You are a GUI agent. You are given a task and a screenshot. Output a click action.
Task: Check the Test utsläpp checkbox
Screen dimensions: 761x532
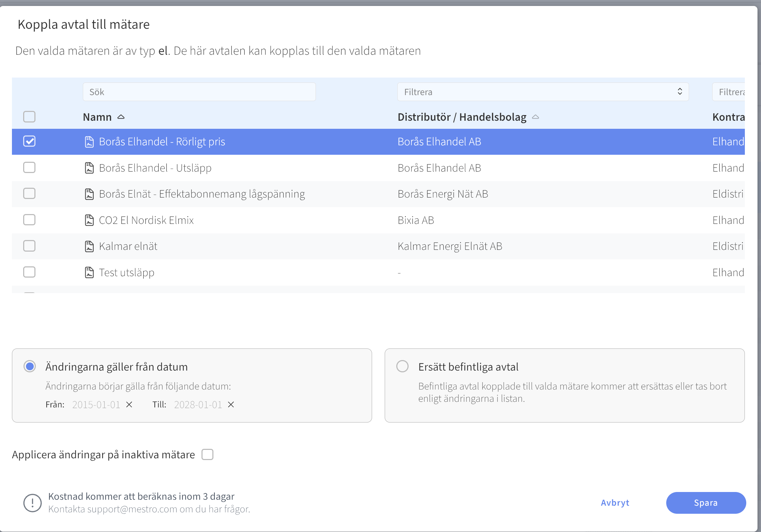(x=29, y=272)
